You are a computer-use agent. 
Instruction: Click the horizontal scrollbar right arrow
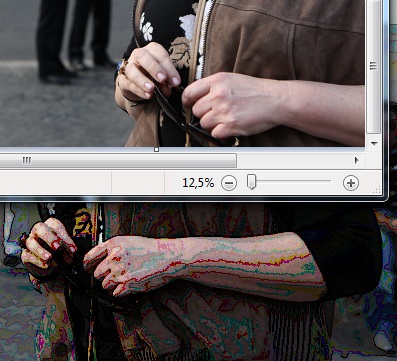(x=356, y=161)
